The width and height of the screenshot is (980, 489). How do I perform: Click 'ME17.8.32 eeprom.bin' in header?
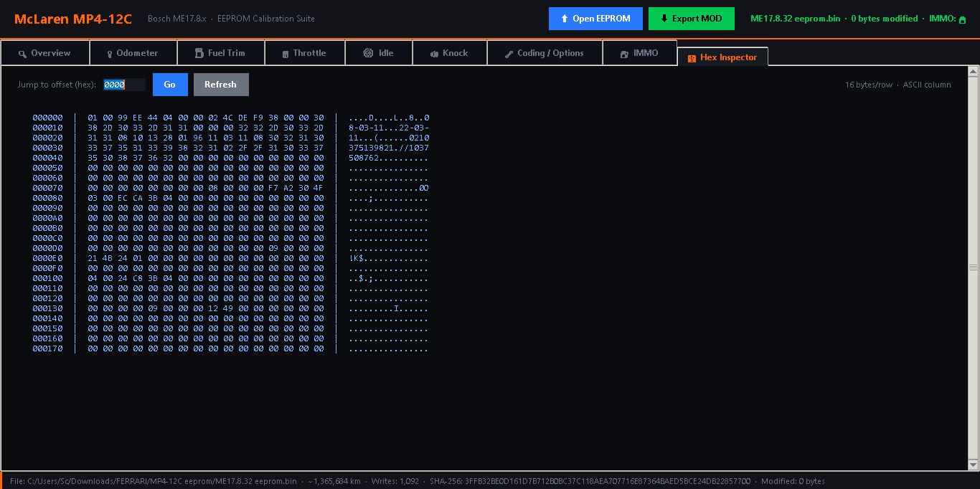(x=795, y=19)
